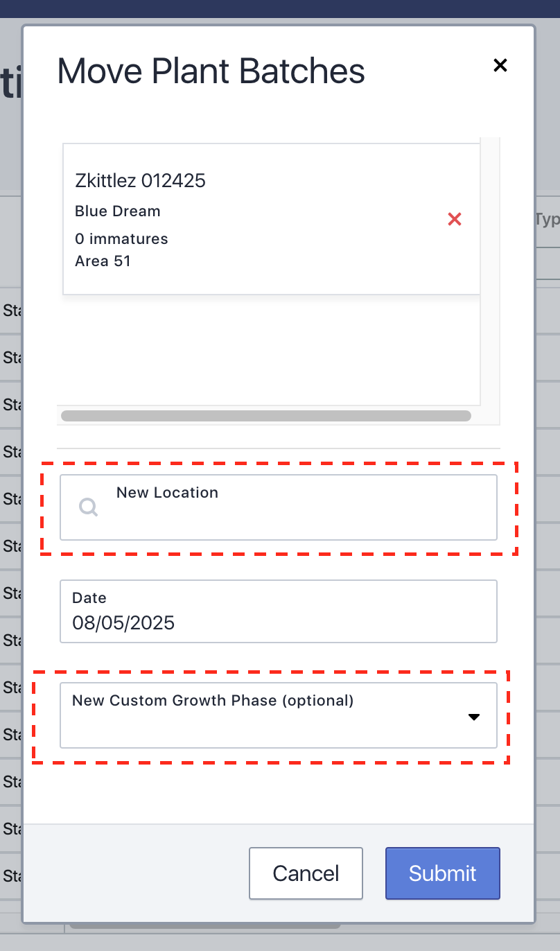Click the New Location field label
This screenshot has width=560, height=951.
point(167,493)
